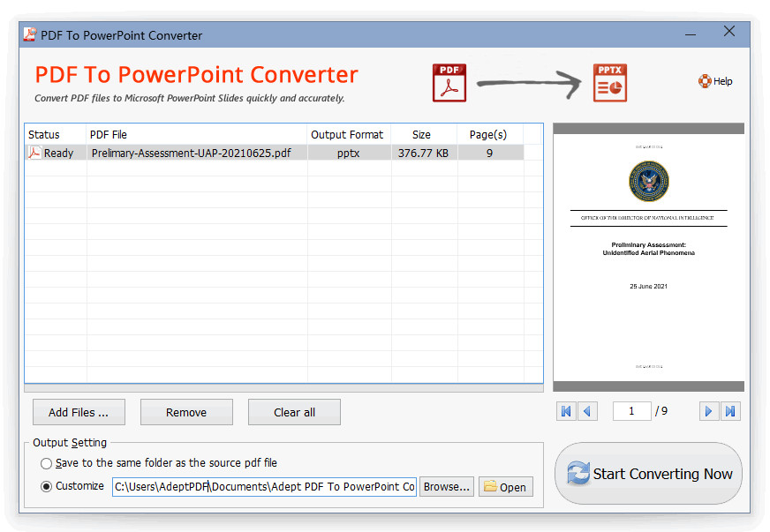Click the output path text field
The width and height of the screenshot is (770, 532).
(x=264, y=487)
